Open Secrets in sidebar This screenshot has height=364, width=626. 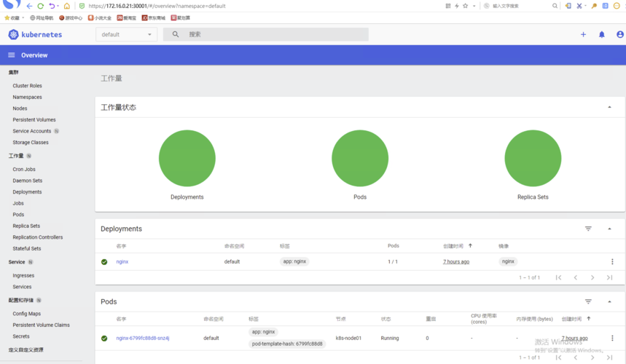[x=20, y=336]
